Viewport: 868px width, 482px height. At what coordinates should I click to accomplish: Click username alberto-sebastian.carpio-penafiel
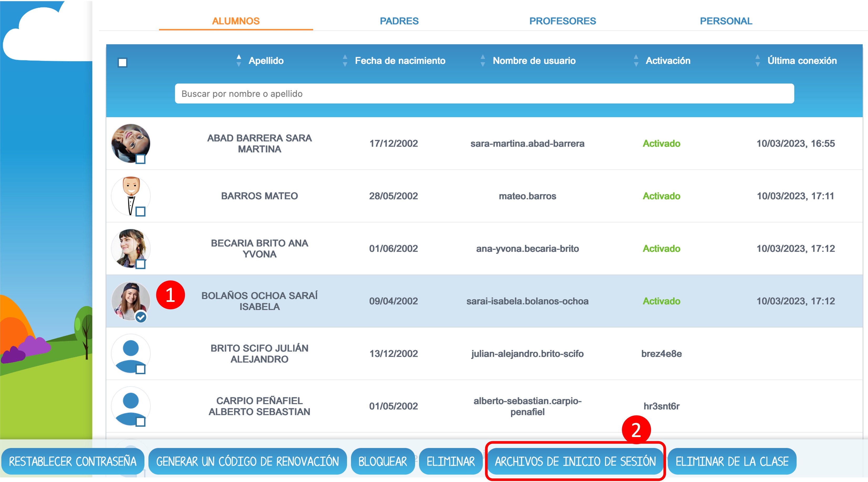point(527,406)
